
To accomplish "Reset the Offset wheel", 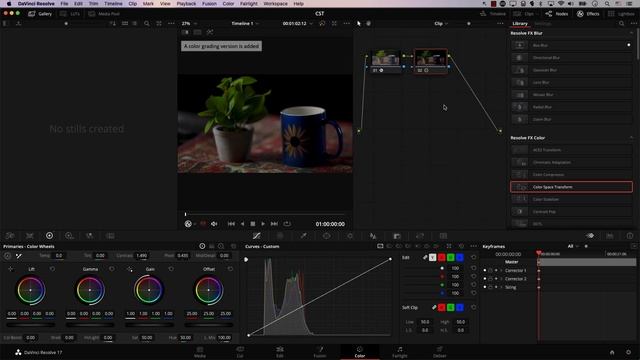I will (x=231, y=269).
